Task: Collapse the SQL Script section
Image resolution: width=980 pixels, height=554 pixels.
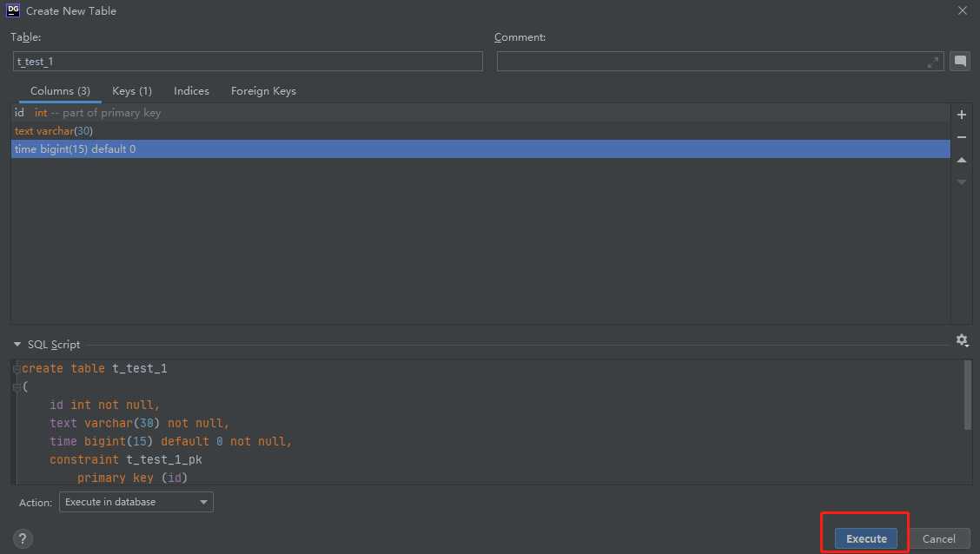Action: pos(17,344)
